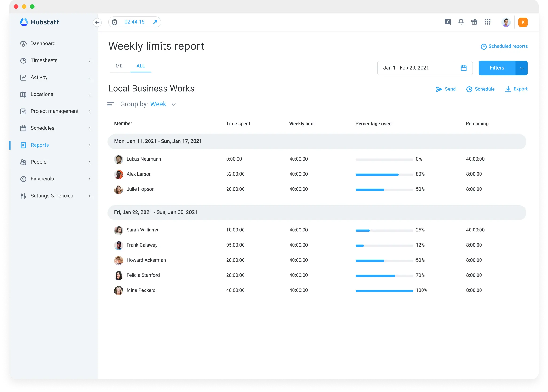Viewport: 548px width, 392px height.
Task: Open the Reports sidebar menu item
Action: (x=39, y=145)
